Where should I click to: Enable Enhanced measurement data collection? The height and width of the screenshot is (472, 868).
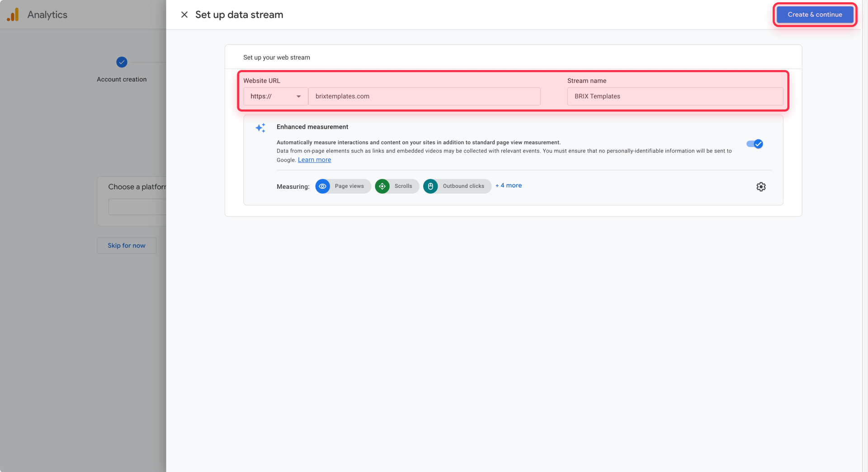click(x=754, y=144)
